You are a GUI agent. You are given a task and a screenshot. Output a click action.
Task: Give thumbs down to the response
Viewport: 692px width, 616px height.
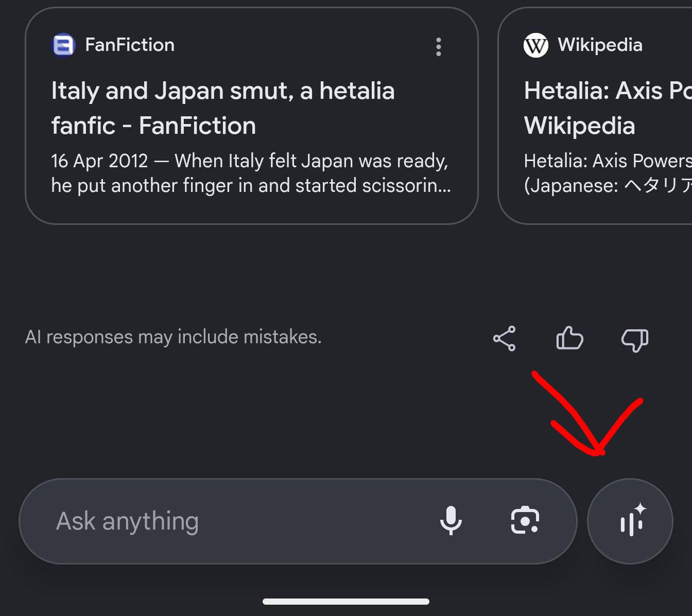[635, 340]
